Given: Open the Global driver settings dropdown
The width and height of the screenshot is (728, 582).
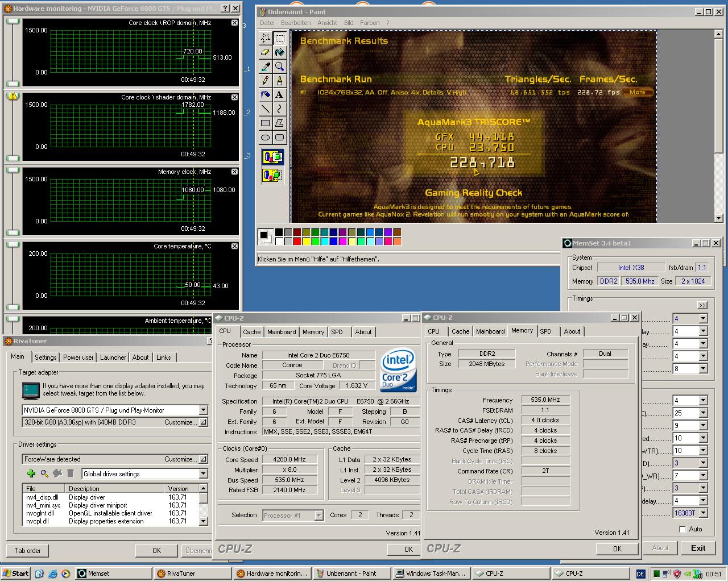Looking at the screenshot, I should tap(203, 473).
